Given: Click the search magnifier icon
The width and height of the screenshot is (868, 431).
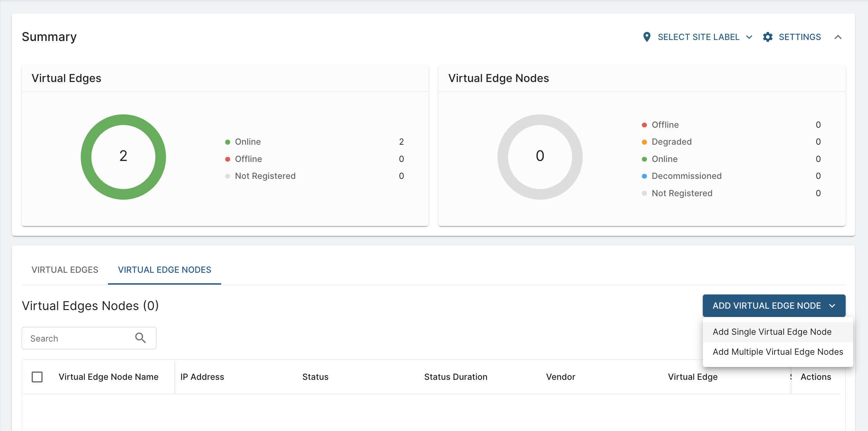Looking at the screenshot, I should point(140,338).
